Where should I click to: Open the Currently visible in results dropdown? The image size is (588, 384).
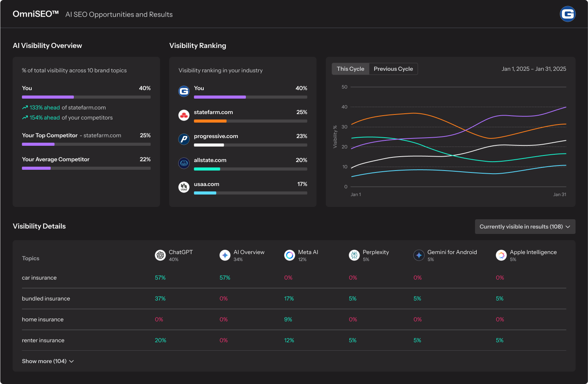(525, 227)
